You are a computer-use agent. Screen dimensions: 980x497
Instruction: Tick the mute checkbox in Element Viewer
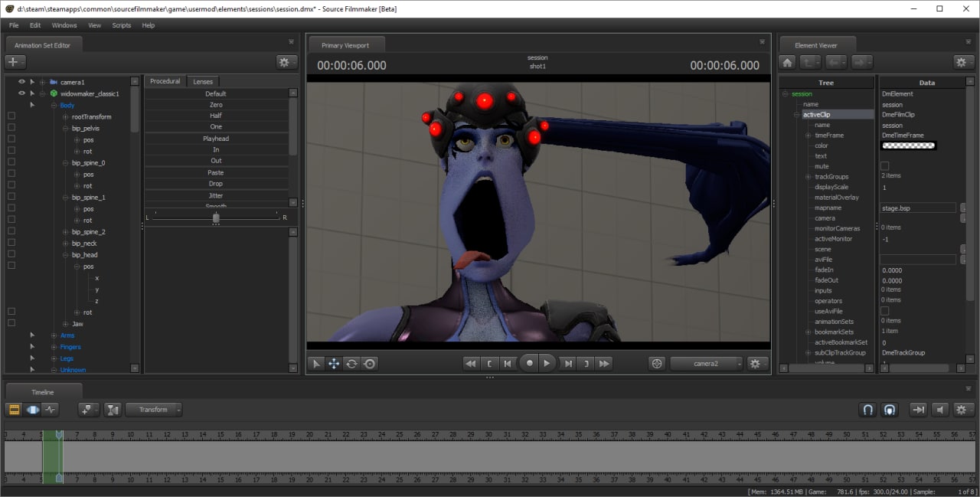coord(885,165)
